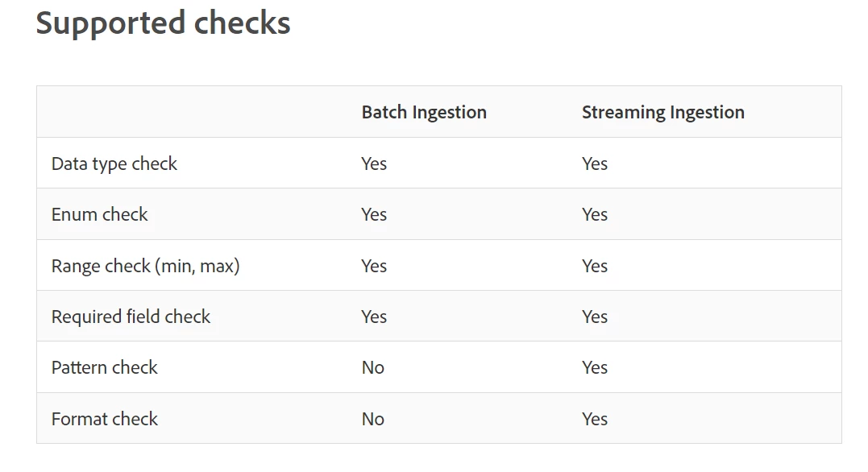The width and height of the screenshot is (868, 472).
Task: Click the Supported checks heading
Action: pyautogui.click(x=164, y=24)
